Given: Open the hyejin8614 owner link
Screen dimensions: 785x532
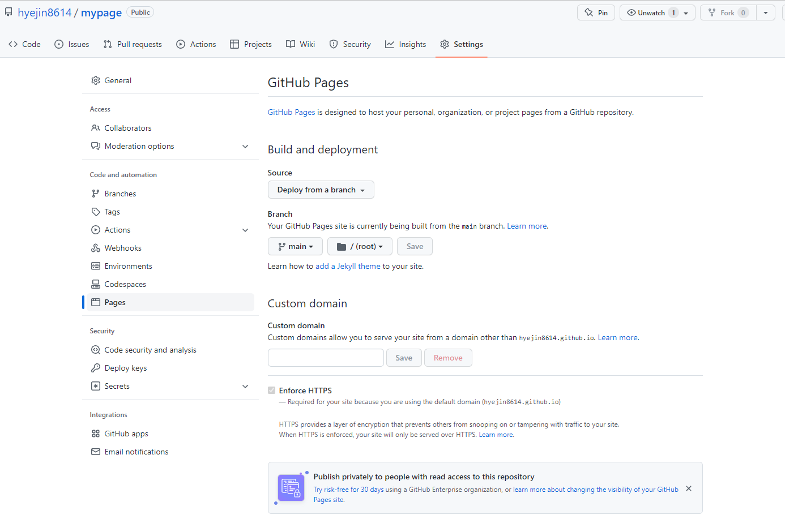Looking at the screenshot, I should pyautogui.click(x=45, y=12).
